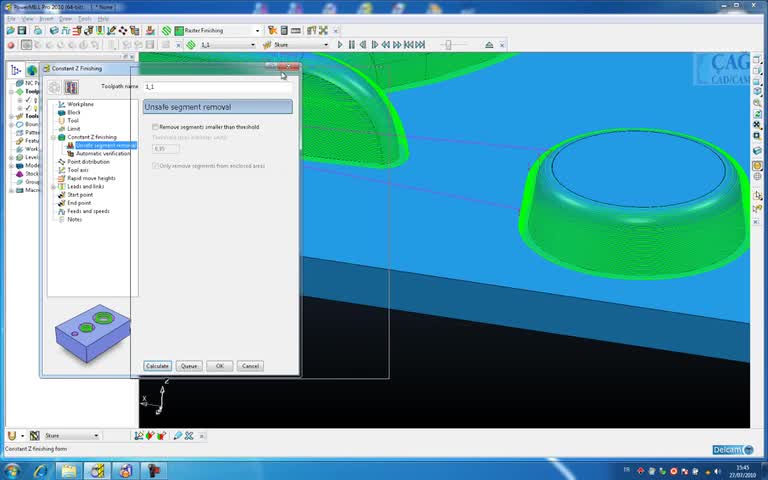
Task: Open the Tools menu
Action: point(84,19)
